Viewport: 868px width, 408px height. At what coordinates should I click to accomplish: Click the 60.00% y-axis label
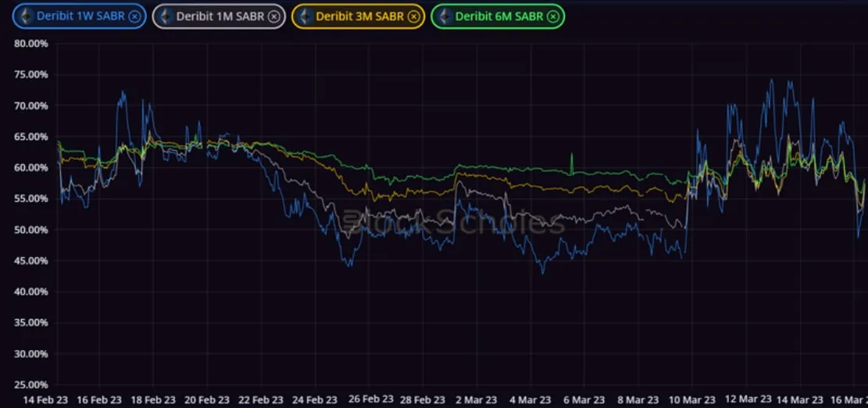31,167
